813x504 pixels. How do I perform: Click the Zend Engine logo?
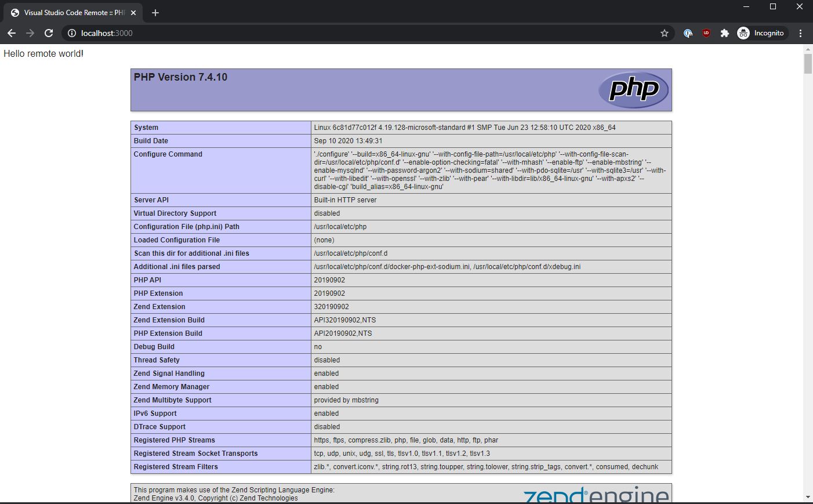596,495
